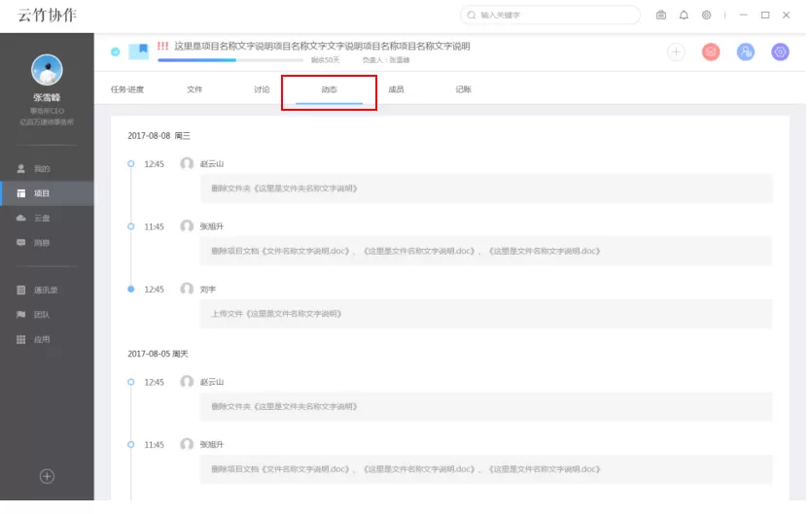Image resolution: width=812 pixels, height=514 pixels.
Task: Switch to the 讨论 tab
Action: (262, 89)
